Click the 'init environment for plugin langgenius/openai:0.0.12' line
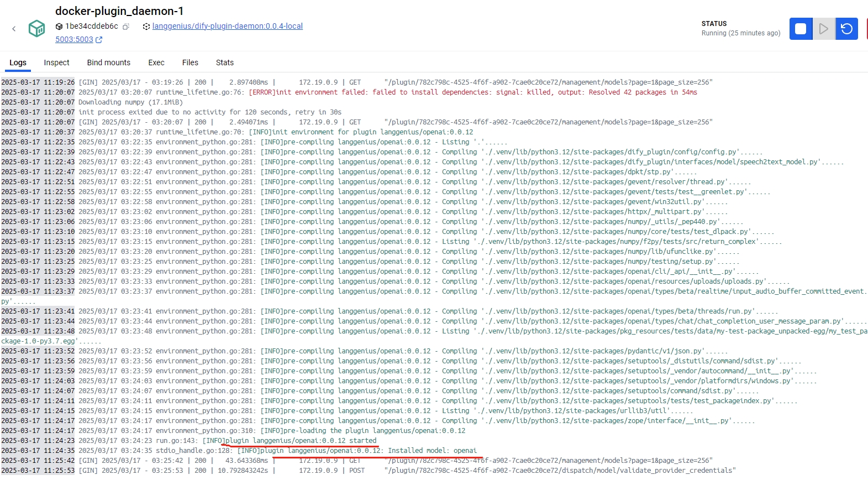Viewport: 868px width, 480px height. point(237,132)
